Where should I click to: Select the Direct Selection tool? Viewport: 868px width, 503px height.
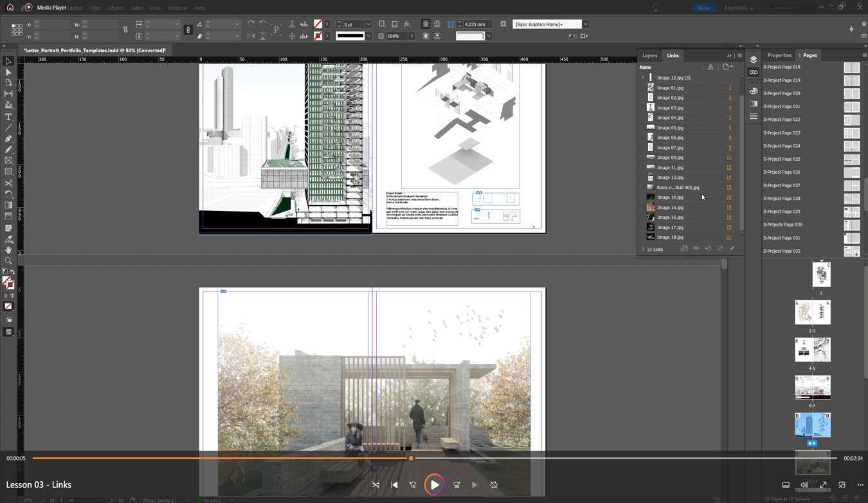coord(8,72)
